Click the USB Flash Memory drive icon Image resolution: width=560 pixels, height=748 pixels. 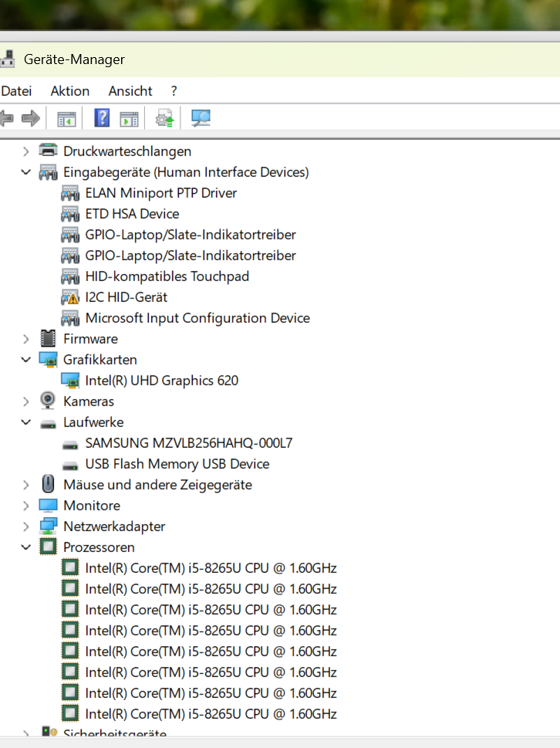pyautogui.click(x=70, y=465)
